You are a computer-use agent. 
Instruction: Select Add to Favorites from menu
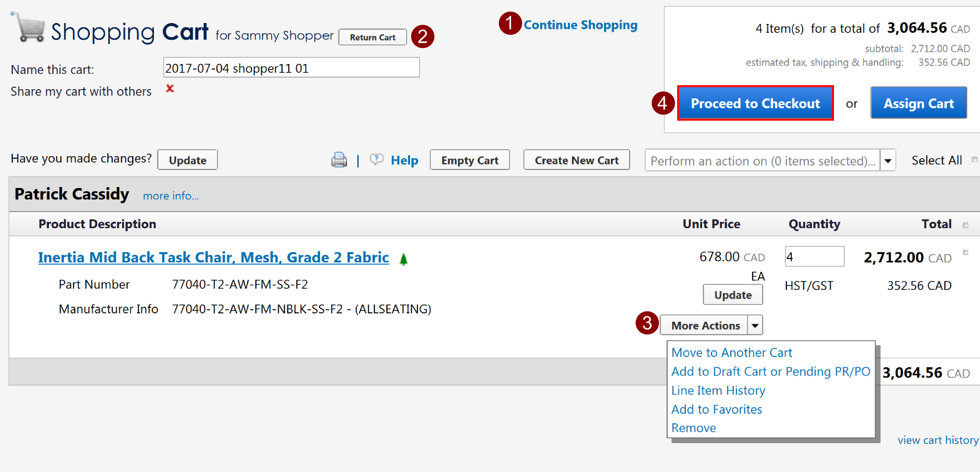pos(716,409)
